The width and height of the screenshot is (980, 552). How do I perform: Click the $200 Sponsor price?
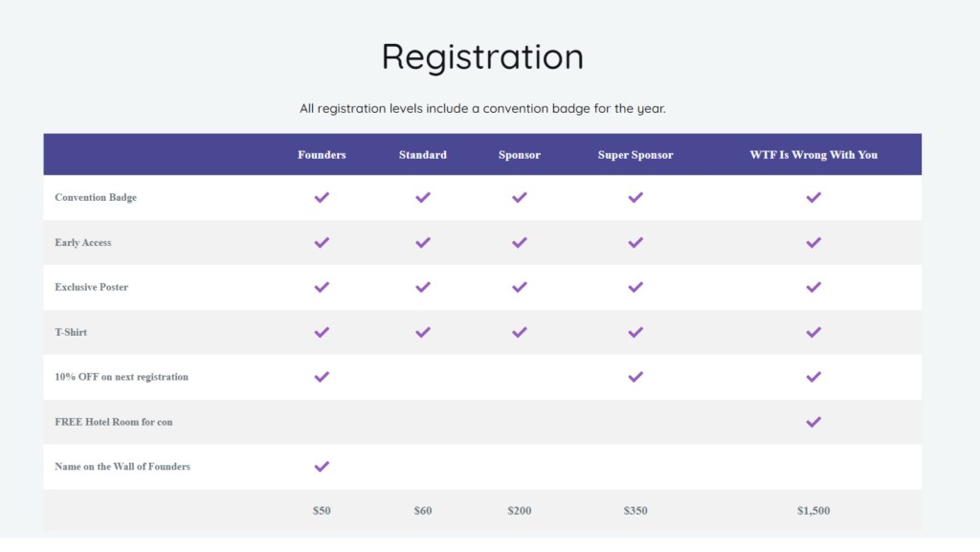(520, 511)
